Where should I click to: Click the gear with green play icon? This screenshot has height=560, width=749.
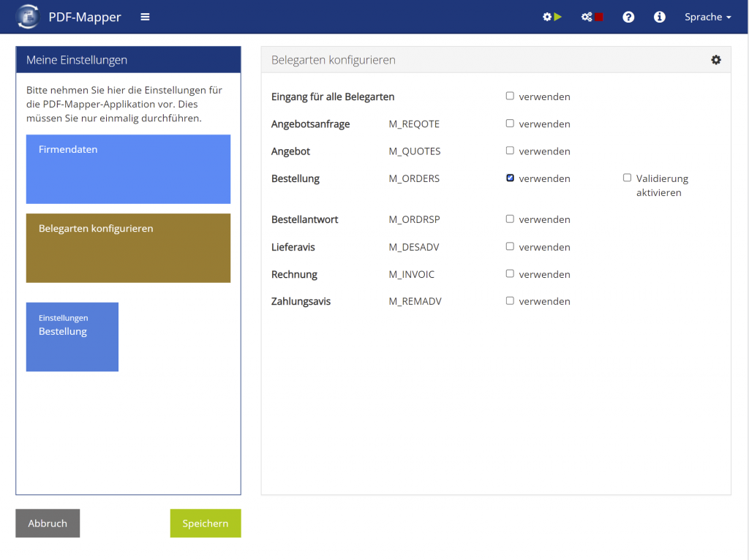[552, 17]
